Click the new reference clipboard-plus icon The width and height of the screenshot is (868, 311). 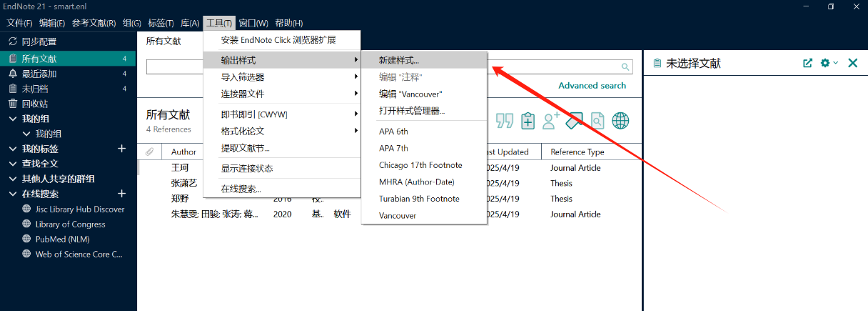[528, 121]
